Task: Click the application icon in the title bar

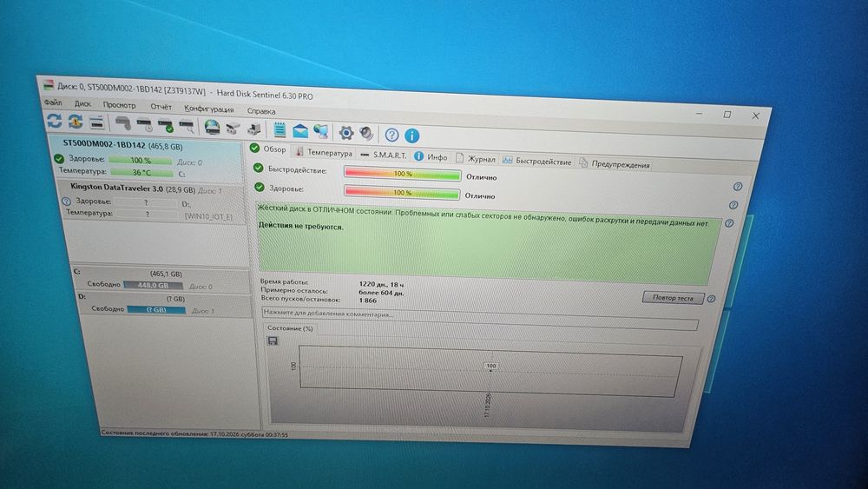Action: [x=48, y=85]
